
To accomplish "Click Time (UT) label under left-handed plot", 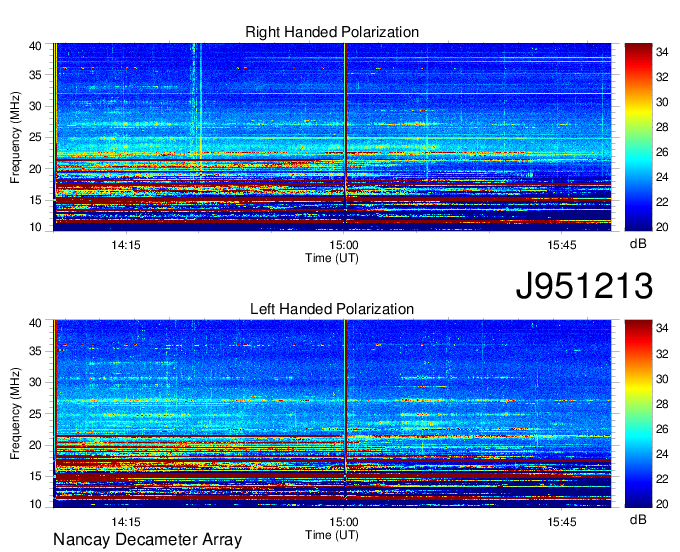I will coord(332,535).
